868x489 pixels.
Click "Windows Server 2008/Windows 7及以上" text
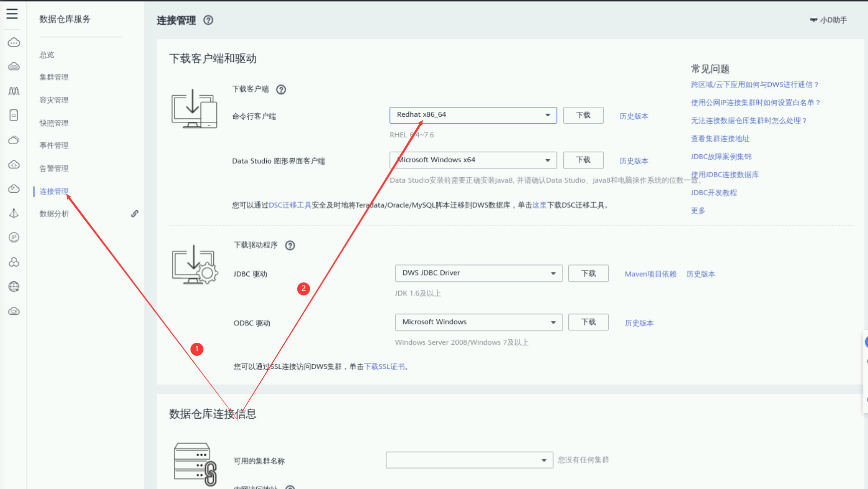[x=462, y=342]
